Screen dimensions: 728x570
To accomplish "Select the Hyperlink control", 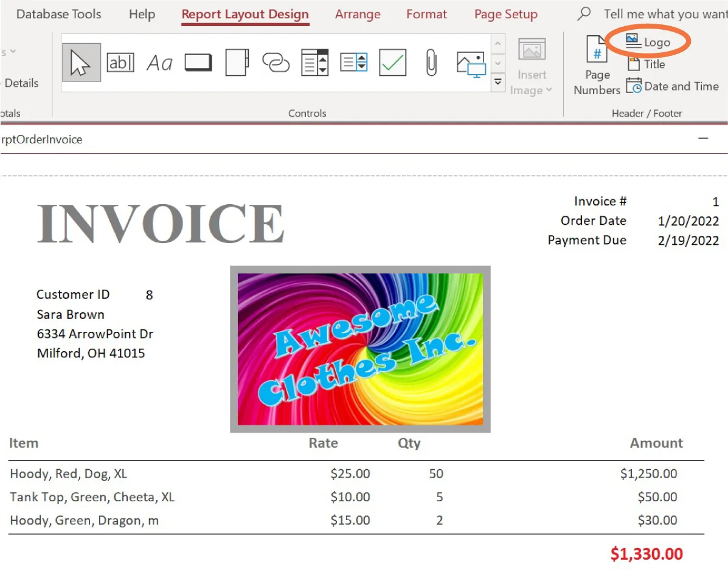I will click(276, 61).
